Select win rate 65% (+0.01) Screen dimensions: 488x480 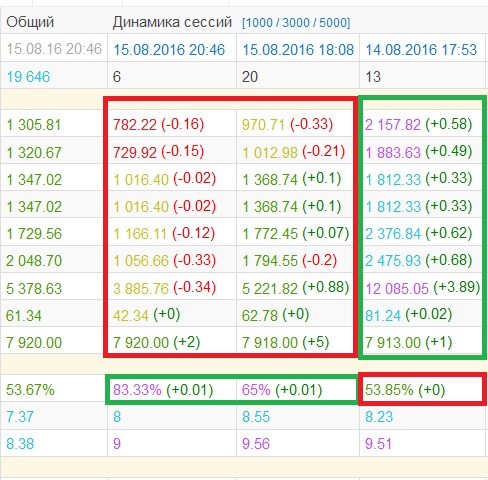pos(282,390)
